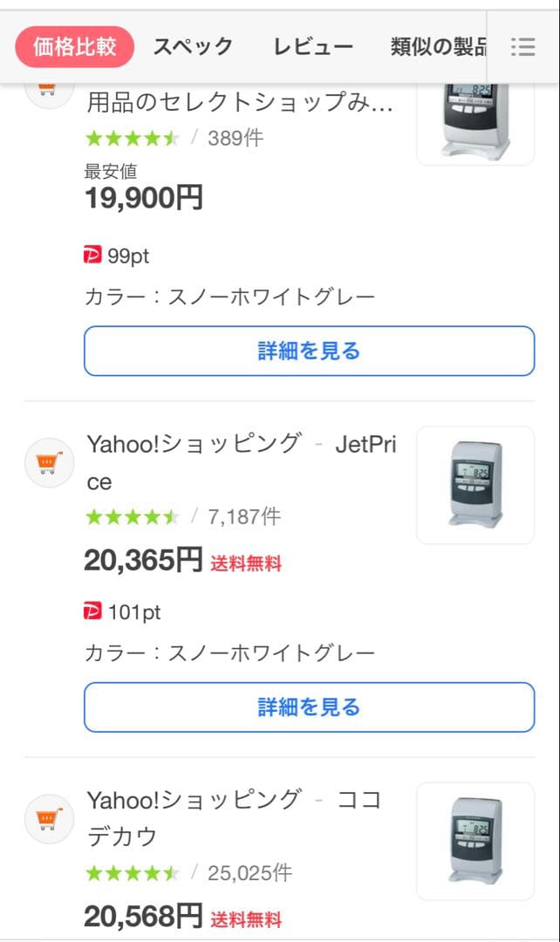The width and height of the screenshot is (560, 942).
Task: Click the PayPay icon next to 101pt
Action: click(92, 612)
